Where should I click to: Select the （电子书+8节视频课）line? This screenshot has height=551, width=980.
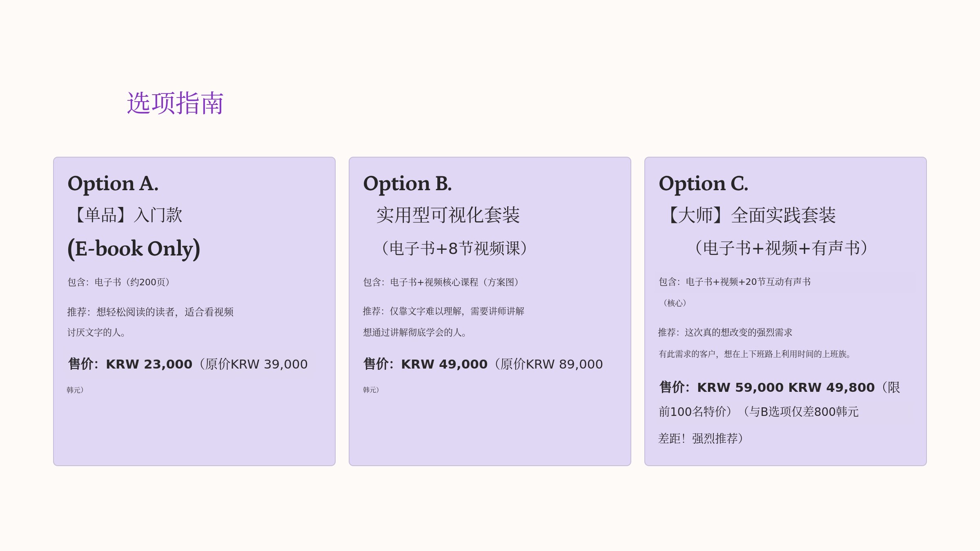[454, 249]
